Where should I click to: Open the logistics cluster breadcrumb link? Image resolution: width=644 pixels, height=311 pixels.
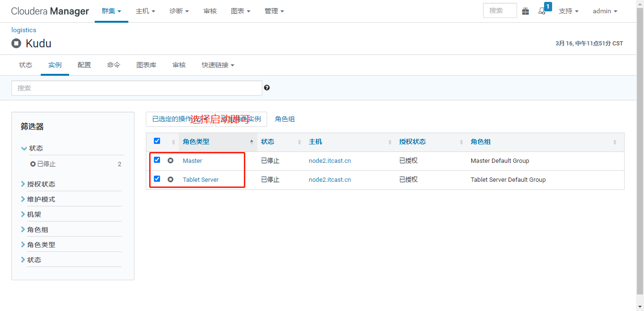point(24,30)
